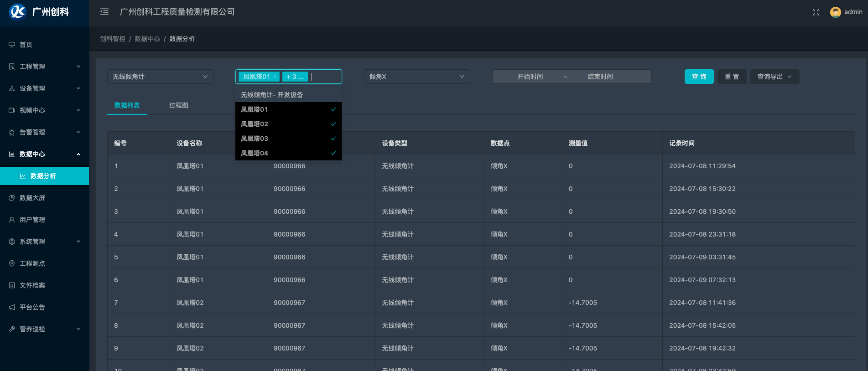This screenshot has height=371, width=868.
Task: Click the 查询 search button
Action: click(699, 77)
